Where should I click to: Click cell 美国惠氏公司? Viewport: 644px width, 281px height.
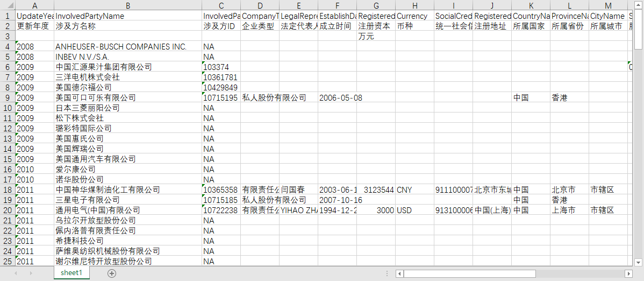tap(128, 139)
